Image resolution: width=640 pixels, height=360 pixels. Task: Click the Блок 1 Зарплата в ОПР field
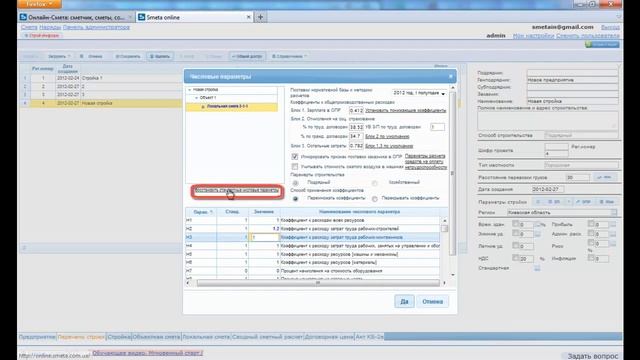[356, 110]
